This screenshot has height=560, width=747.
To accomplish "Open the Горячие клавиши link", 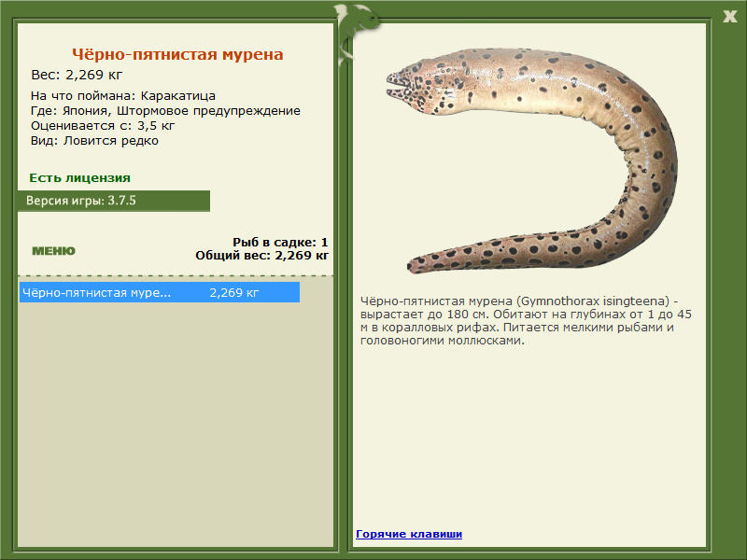I will [409, 534].
